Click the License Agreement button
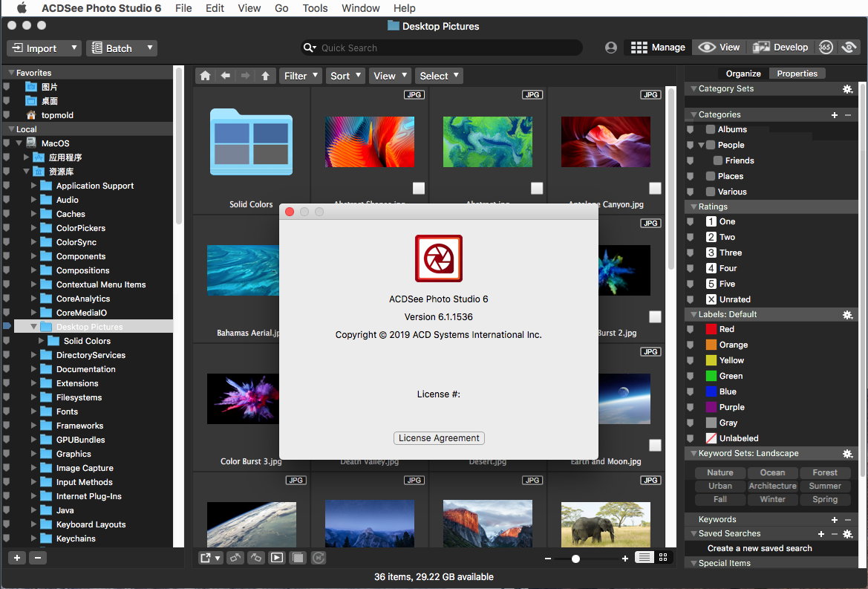 click(x=439, y=438)
